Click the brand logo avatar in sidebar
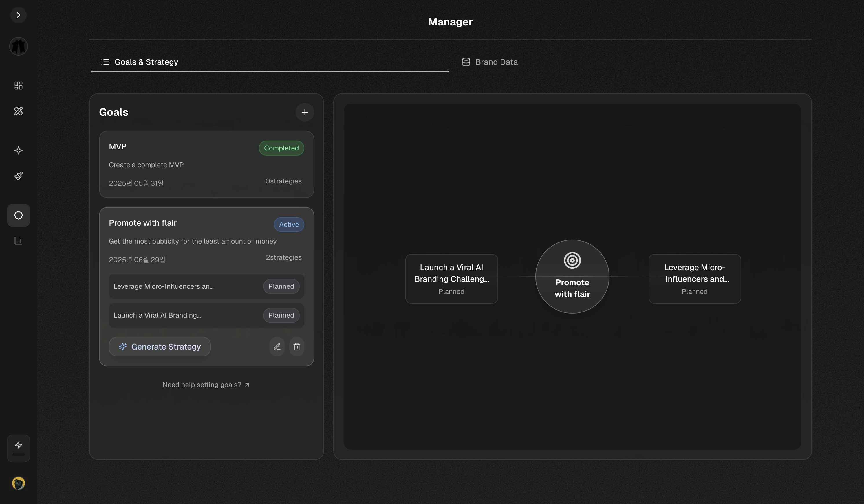 point(19,46)
